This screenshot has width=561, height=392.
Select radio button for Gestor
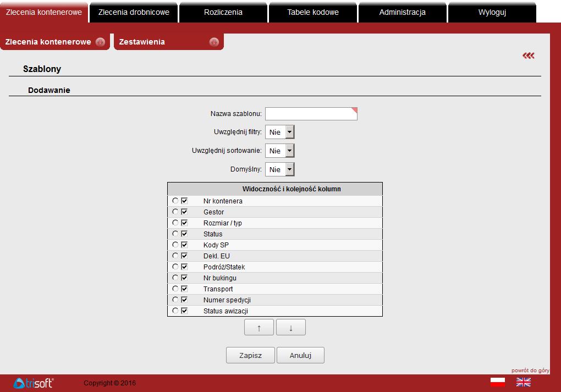pyautogui.click(x=175, y=212)
